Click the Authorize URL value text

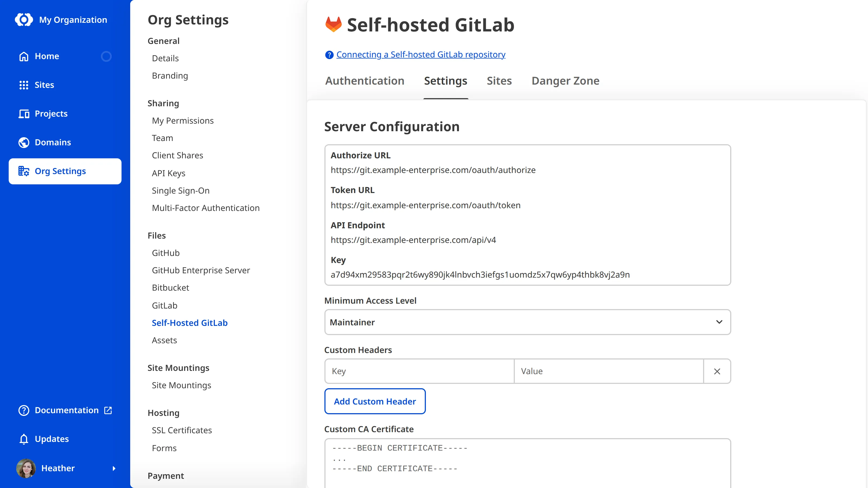coord(433,170)
